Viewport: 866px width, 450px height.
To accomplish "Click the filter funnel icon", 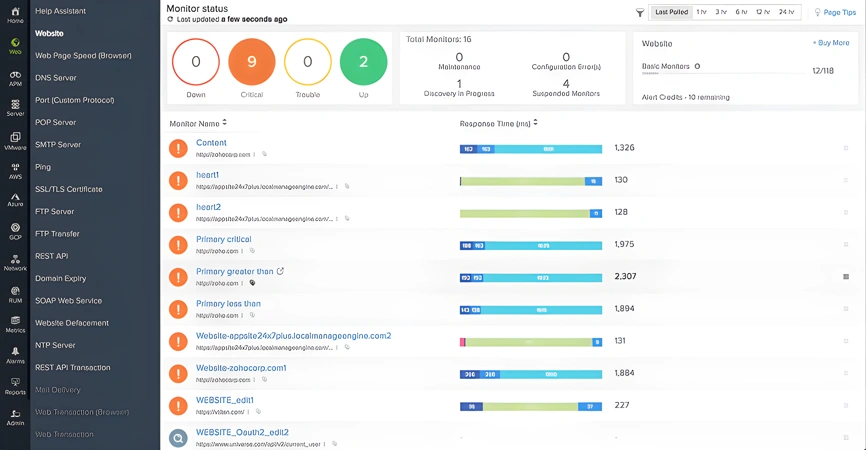I will click(x=640, y=12).
